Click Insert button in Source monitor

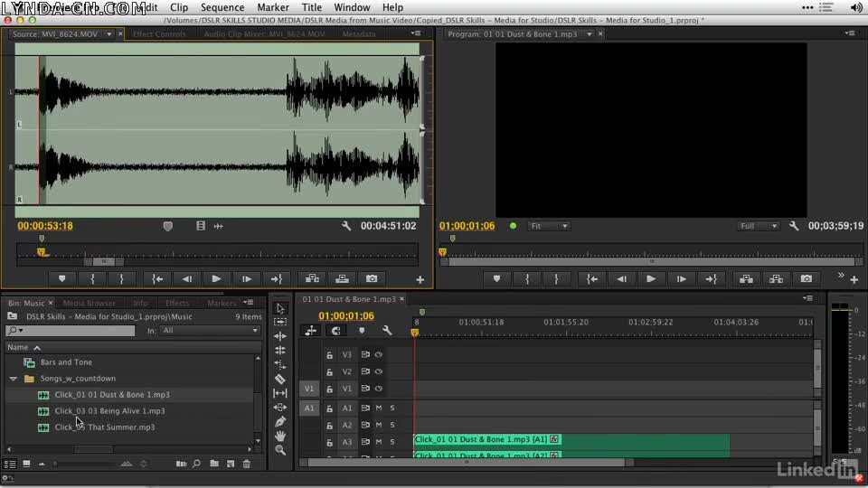click(x=312, y=279)
